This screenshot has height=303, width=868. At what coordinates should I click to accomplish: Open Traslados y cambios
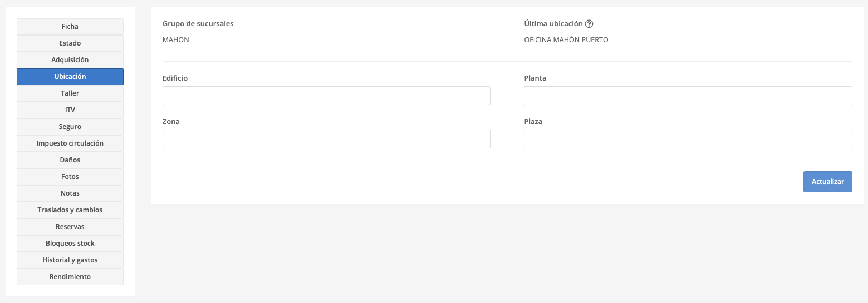(70, 210)
